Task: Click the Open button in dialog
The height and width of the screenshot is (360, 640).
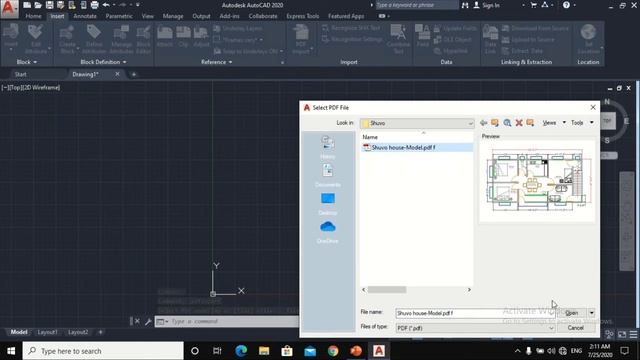Action: point(571,313)
